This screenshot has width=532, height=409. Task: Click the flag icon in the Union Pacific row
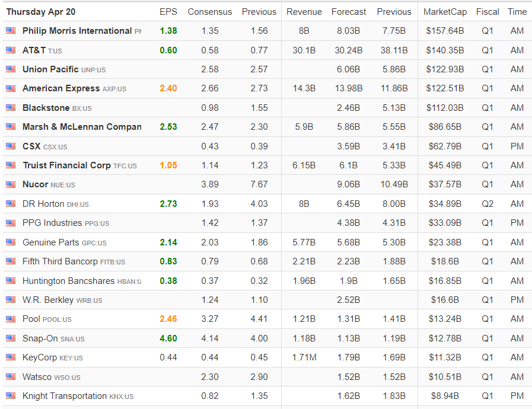[x=11, y=69]
